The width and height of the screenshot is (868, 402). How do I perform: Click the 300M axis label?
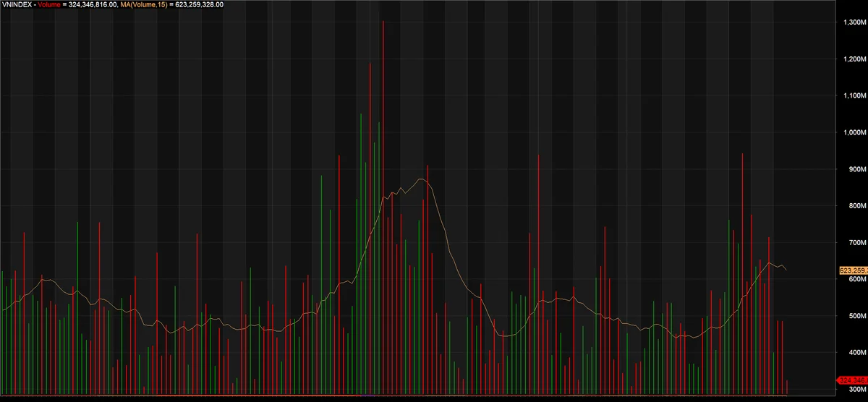click(857, 389)
